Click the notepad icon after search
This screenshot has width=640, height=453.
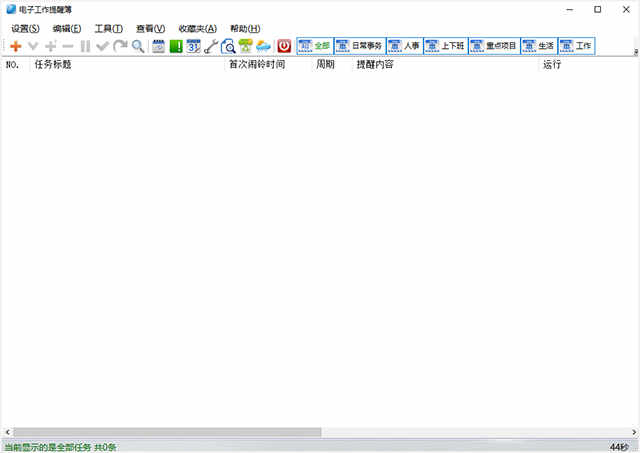(158, 46)
